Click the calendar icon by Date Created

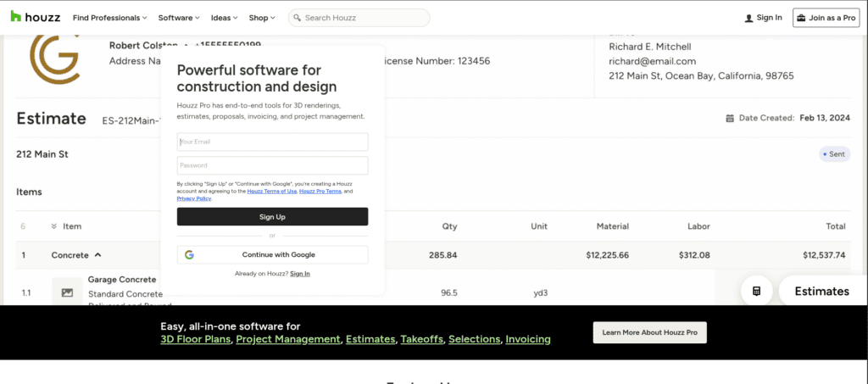730,118
